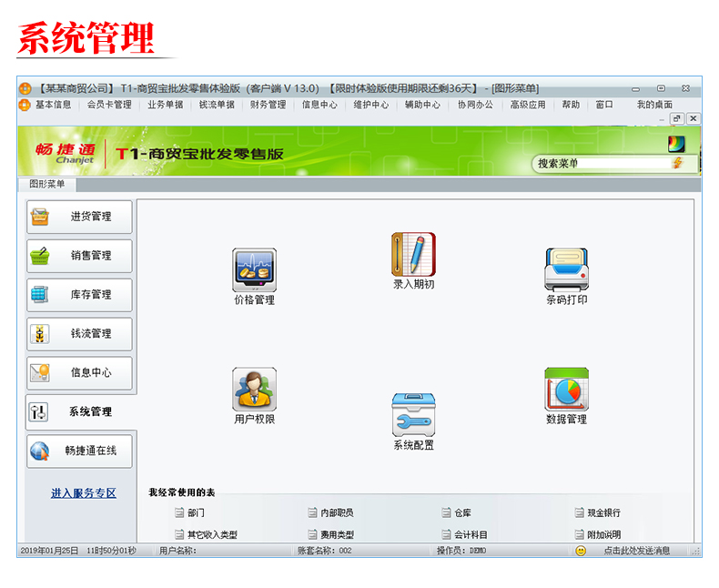Click the 搜索菜单 search field
The width and height of the screenshot is (719, 588).
601,164
